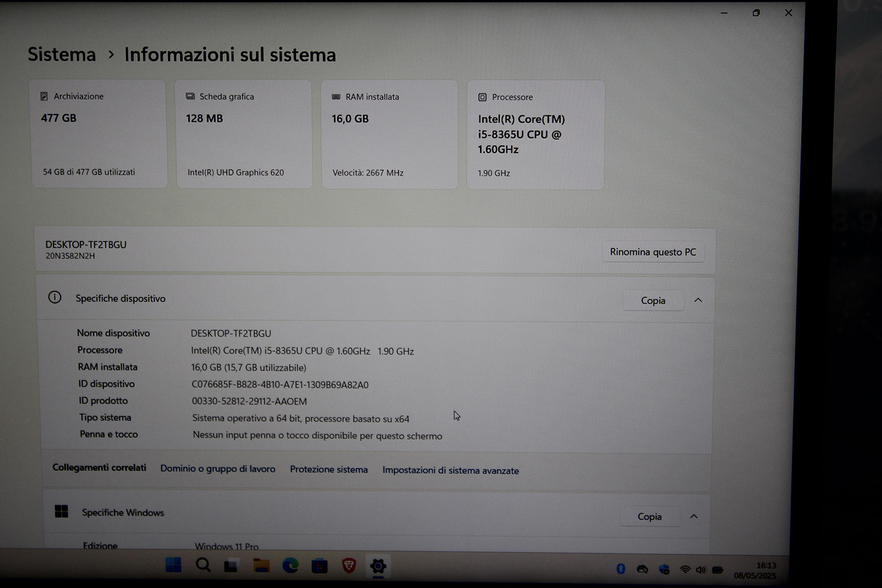882x588 pixels.
Task: Click the Settings gear taskbar icon
Action: pos(378,566)
